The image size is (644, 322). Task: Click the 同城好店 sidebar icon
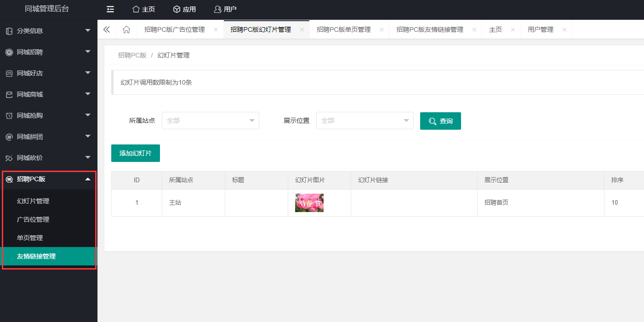click(9, 73)
